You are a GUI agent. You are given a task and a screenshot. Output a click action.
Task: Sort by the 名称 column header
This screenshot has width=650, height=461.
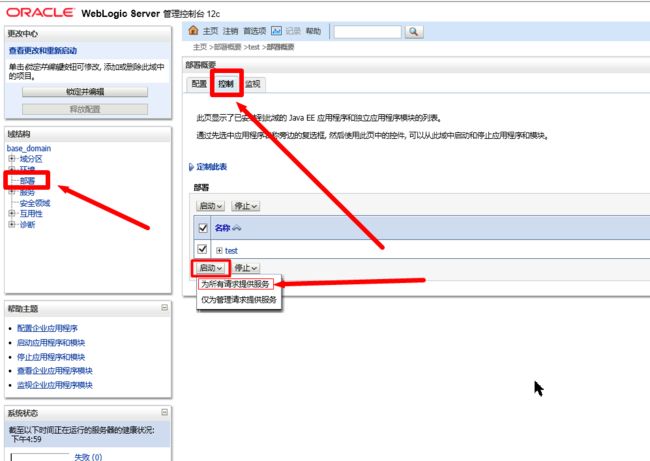coord(222,228)
